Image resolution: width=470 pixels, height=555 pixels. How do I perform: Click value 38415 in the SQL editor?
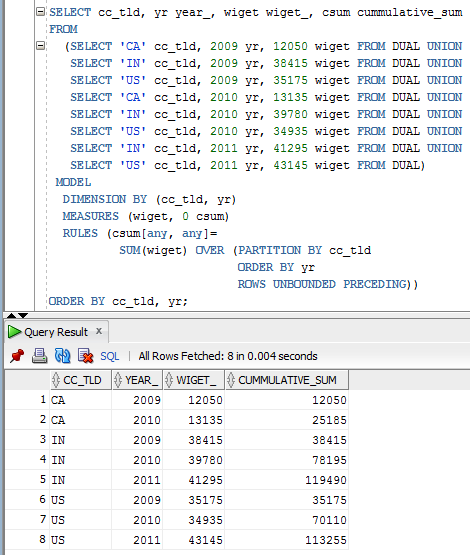pyautogui.click(x=290, y=63)
